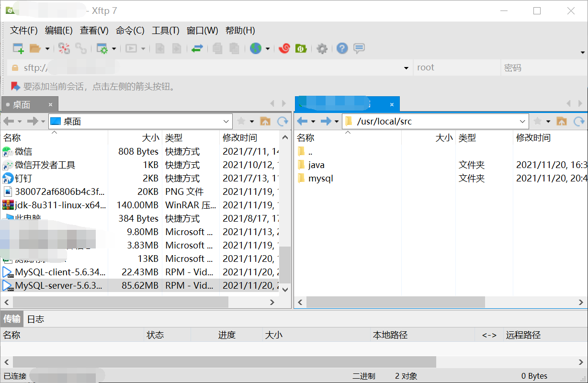The image size is (588, 383).
Task: Open the 工具(T) menu
Action: (166, 31)
